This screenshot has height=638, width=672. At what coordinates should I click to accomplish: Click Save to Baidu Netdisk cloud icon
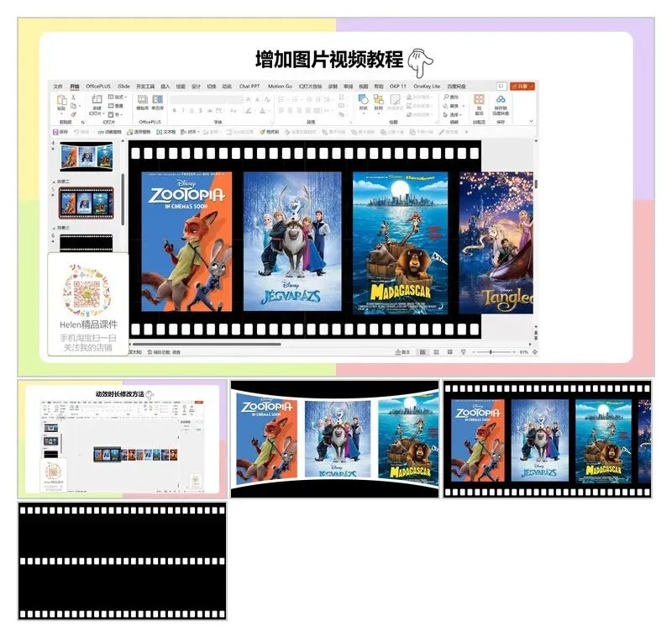click(x=501, y=99)
